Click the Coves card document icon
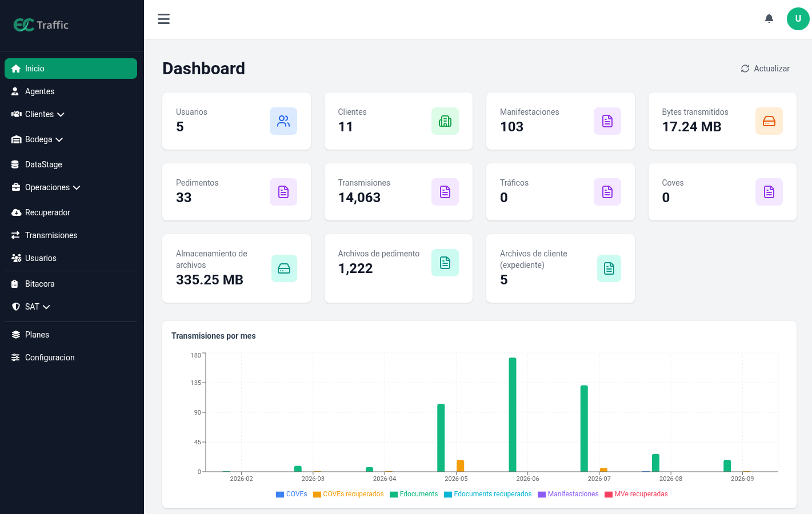812x514 pixels. click(x=769, y=192)
